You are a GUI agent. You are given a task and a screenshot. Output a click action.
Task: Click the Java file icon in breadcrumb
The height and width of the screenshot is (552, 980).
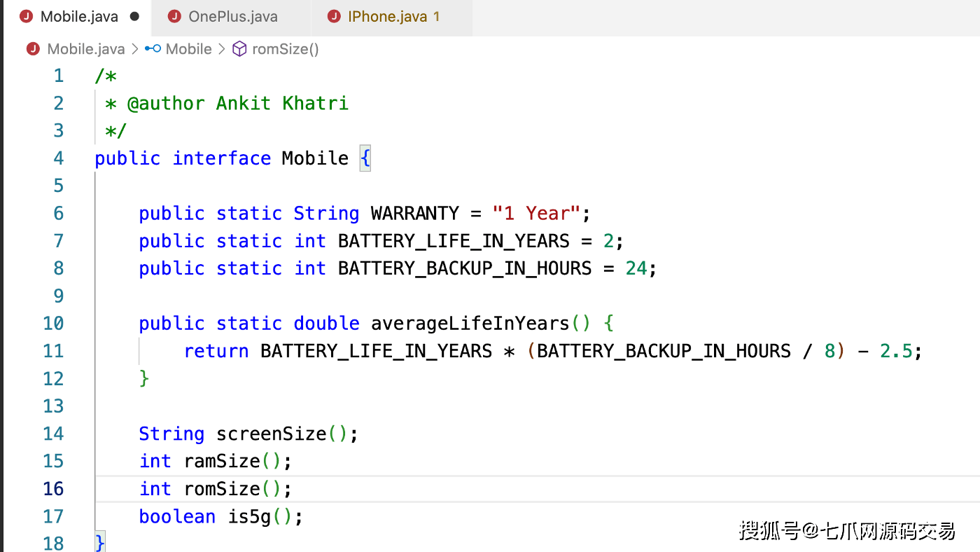33,49
